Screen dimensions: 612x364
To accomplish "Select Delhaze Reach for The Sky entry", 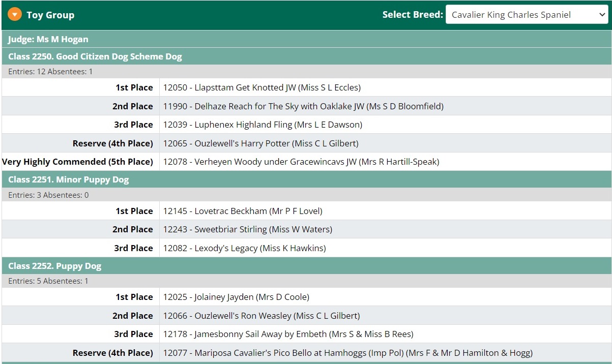I will (x=303, y=106).
